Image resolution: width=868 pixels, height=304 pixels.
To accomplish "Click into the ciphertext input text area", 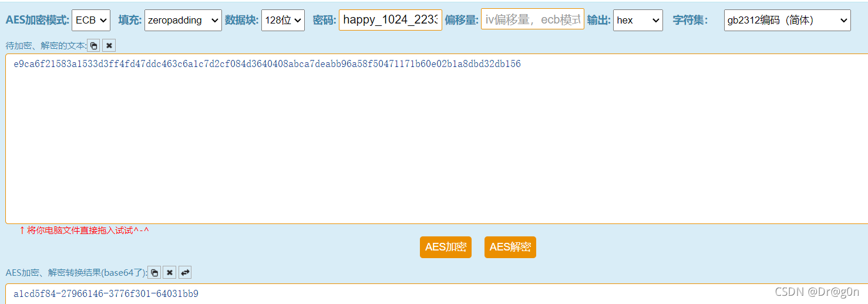I will 437,139.
